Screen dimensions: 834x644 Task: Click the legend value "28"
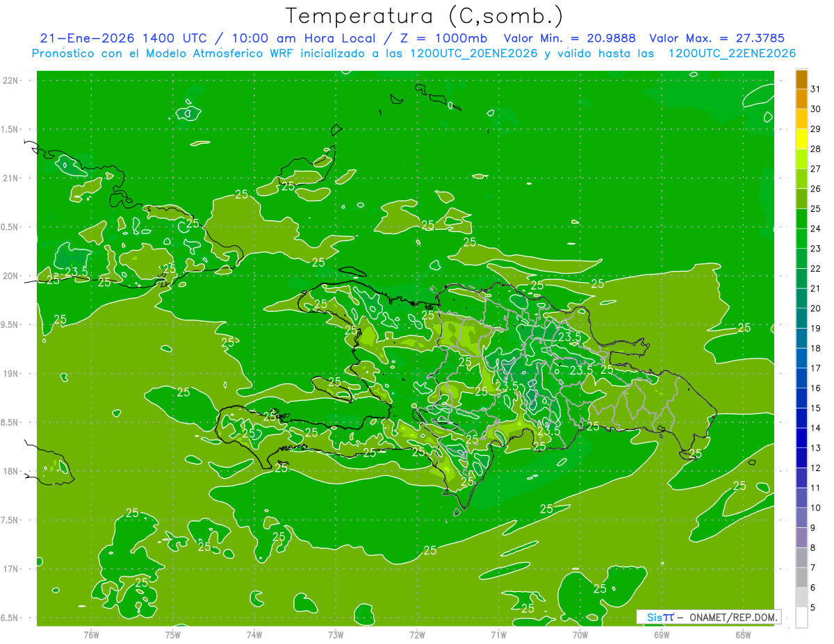point(815,149)
